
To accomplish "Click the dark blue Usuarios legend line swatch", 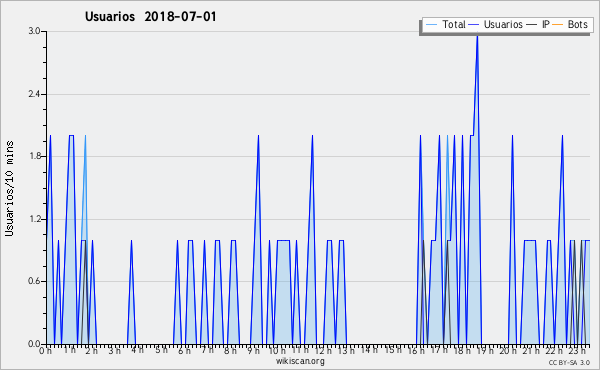I will point(474,25).
